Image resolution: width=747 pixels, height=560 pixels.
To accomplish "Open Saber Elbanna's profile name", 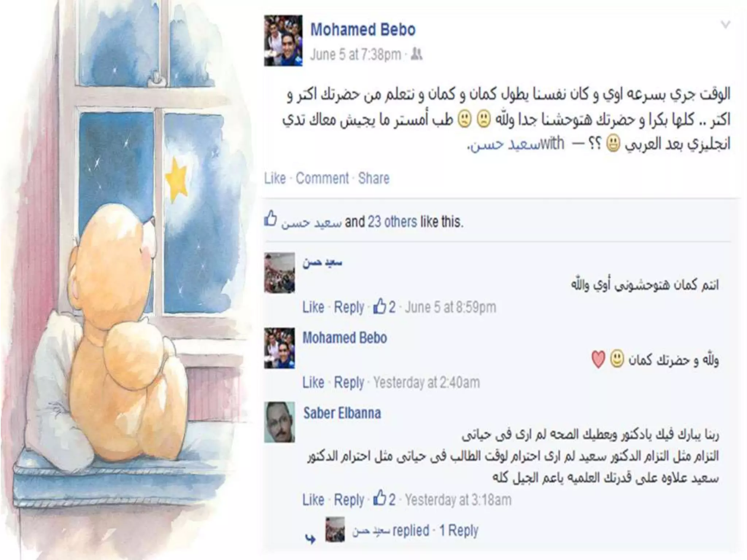I will 342,413.
